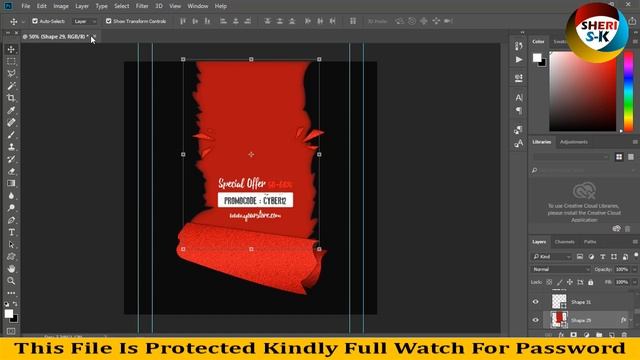Select the Magic Wand tool
Screen dimensions: 640x360
(x=11, y=86)
